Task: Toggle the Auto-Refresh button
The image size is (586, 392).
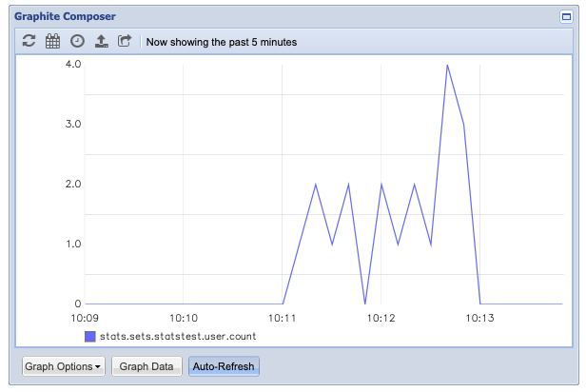Action: point(224,366)
